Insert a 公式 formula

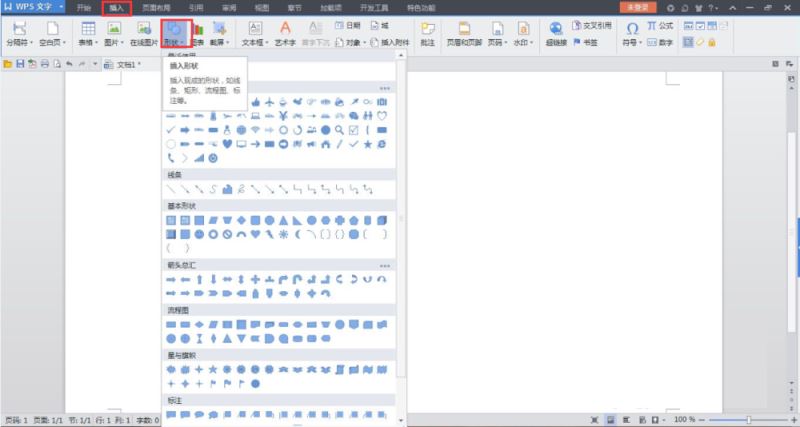pos(660,26)
